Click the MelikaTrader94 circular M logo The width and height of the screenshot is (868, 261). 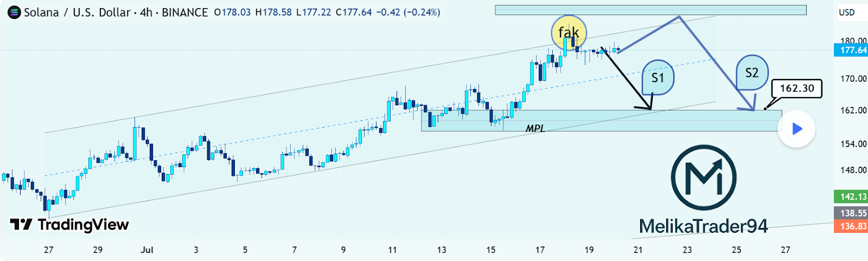click(703, 177)
